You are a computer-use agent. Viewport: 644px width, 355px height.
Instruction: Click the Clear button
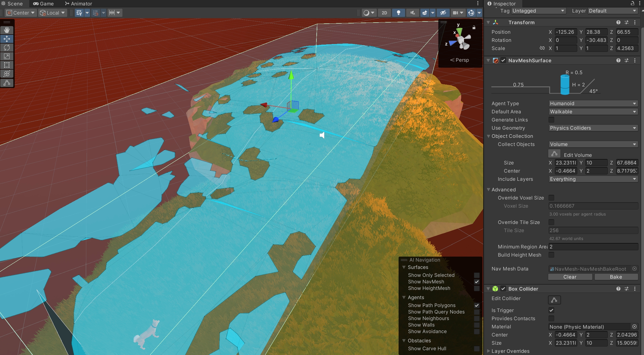tap(570, 277)
